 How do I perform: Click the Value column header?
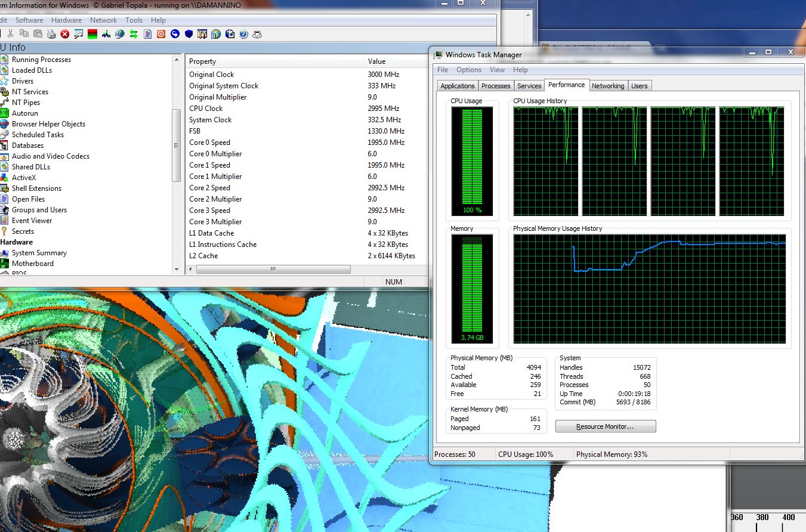pos(396,61)
